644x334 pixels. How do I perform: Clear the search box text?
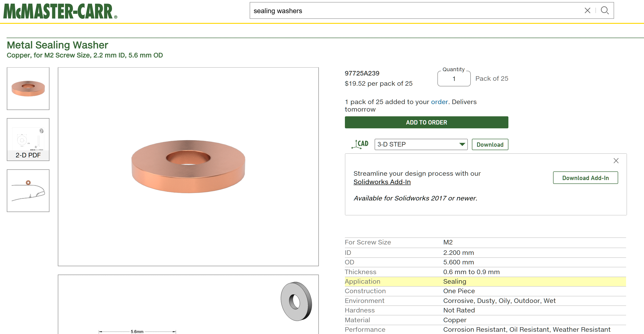pos(588,10)
